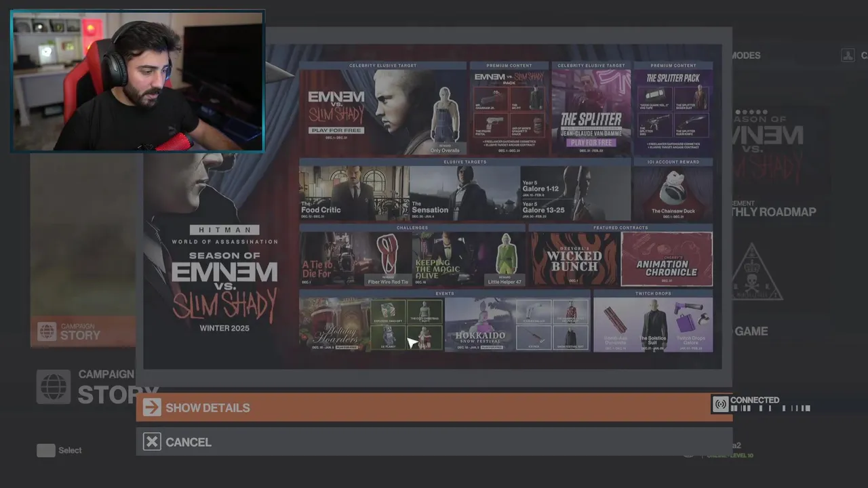This screenshot has height=488, width=868.
Task: Click the Connected status text
Action: pos(755,400)
